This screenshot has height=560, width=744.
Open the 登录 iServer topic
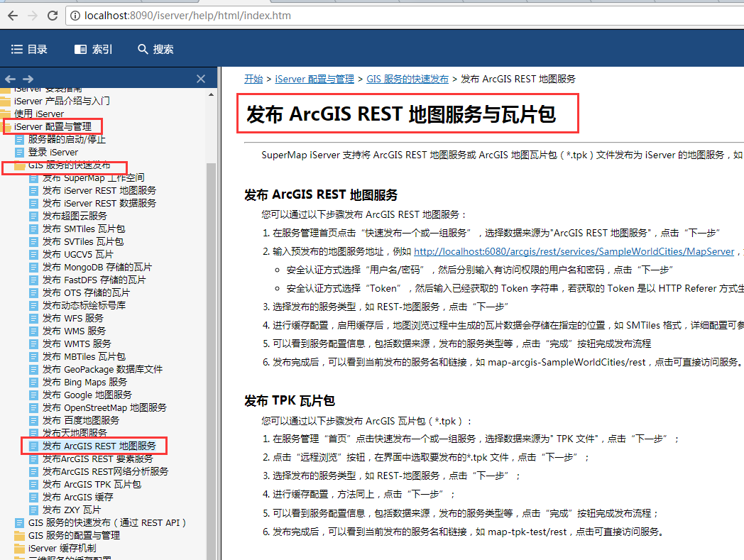[53, 153]
